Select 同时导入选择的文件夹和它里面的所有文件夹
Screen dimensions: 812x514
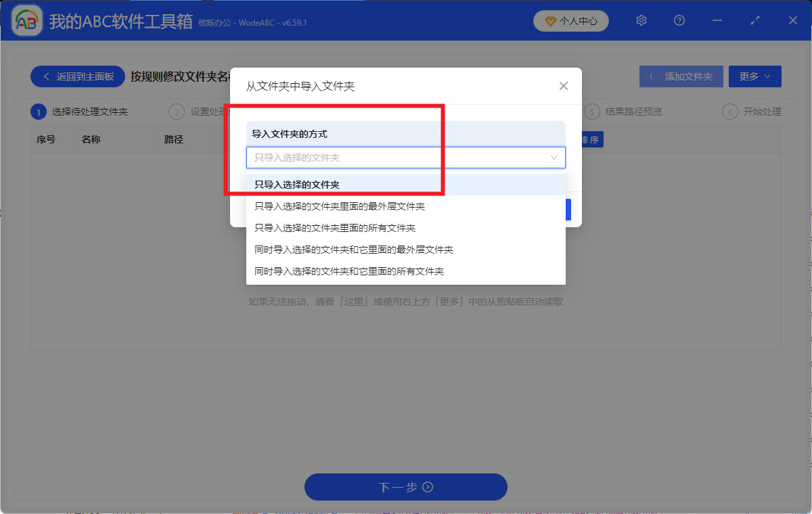[338, 271]
